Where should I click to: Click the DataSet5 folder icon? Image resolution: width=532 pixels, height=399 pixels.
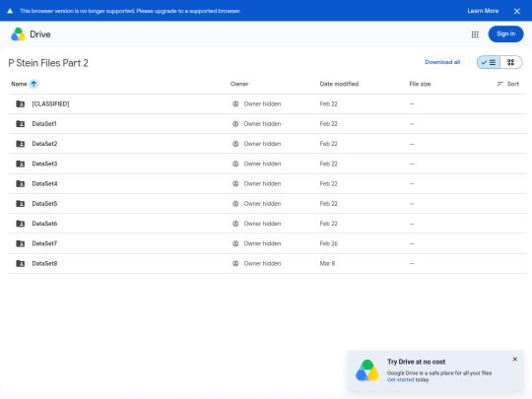click(21, 204)
